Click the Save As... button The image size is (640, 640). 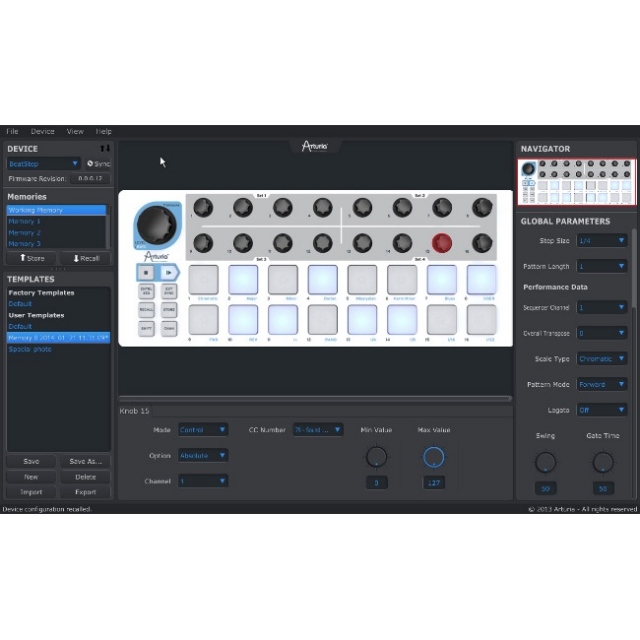(x=86, y=461)
